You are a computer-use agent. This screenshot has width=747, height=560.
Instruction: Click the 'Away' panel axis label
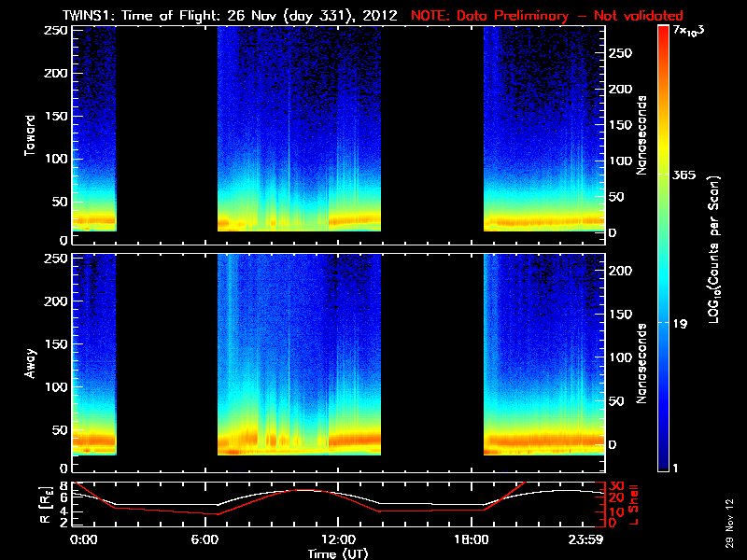pos(30,360)
